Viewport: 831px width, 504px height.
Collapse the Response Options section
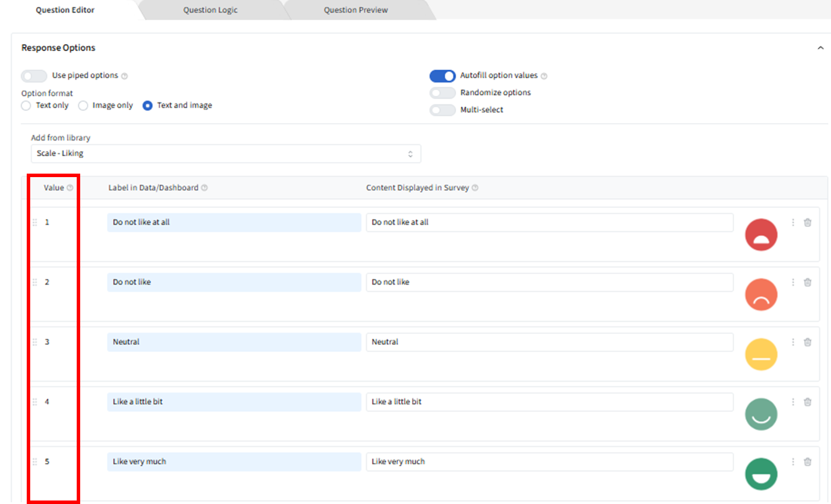pyautogui.click(x=820, y=48)
